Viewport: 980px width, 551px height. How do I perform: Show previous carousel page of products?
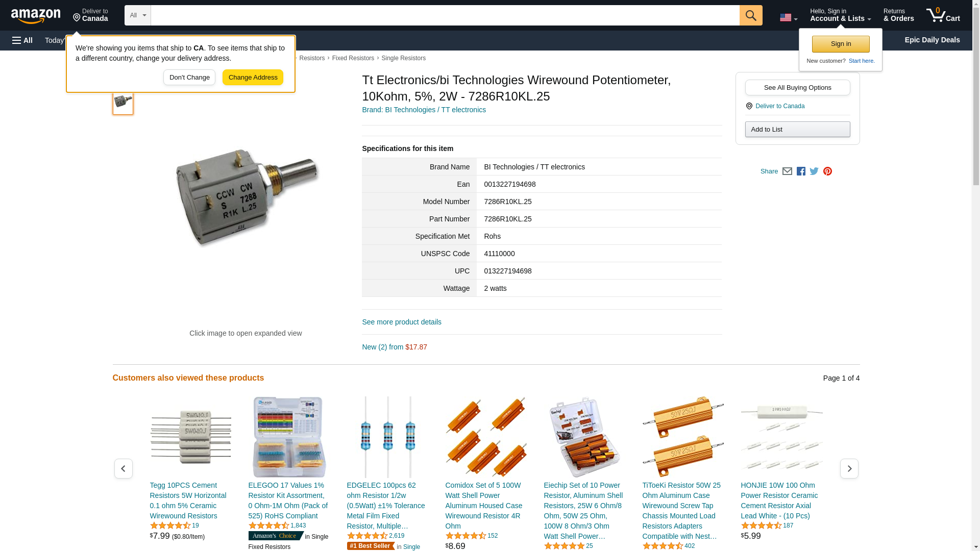[123, 468]
